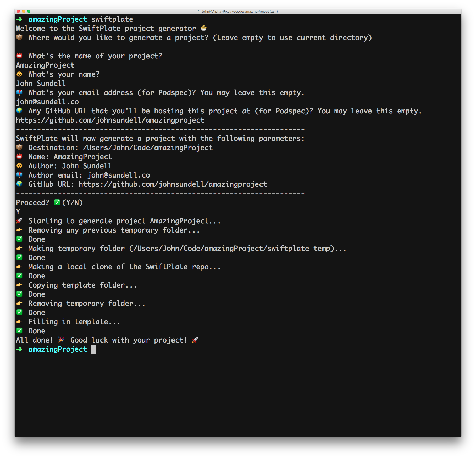This screenshot has height=458, width=476.
Task: Click 'Welcome to the SwiftPlate project generator' text
Action: [106, 28]
